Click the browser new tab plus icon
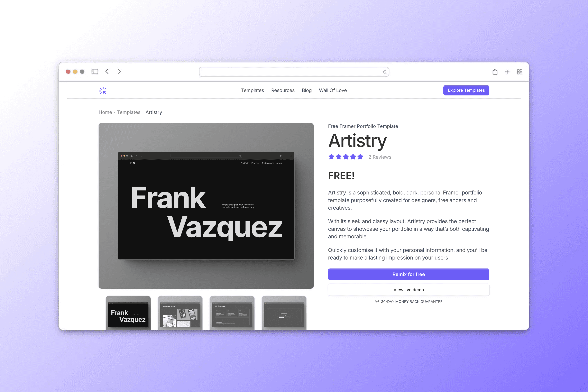 click(507, 71)
